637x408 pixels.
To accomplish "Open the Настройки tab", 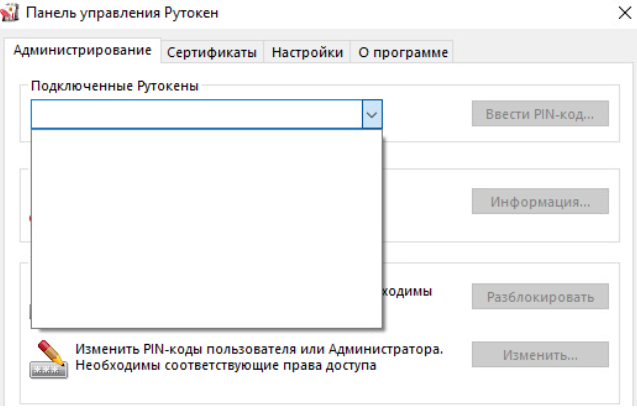I will coord(307,52).
